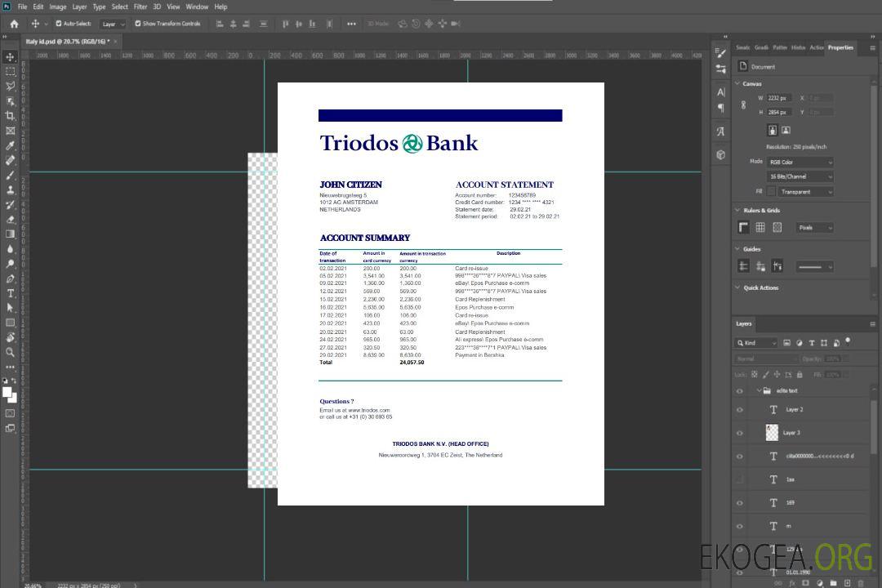Open the Character panel icon
Screen dimensions: 882x588
(720, 91)
